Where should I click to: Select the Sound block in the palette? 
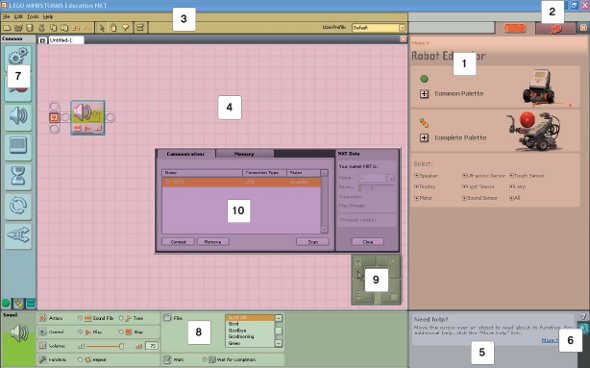coord(18,117)
